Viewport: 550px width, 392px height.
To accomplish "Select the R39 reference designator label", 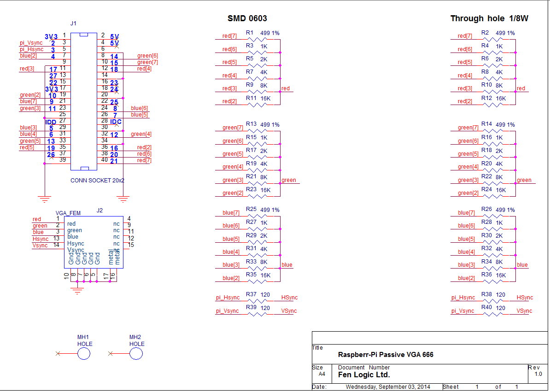I will (251, 307).
